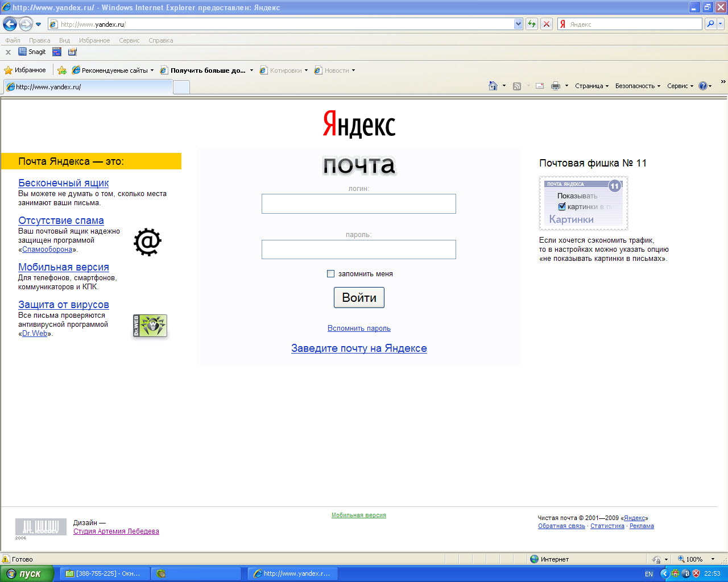Open the 'Отсутствие спама' link

coord(61,221)
